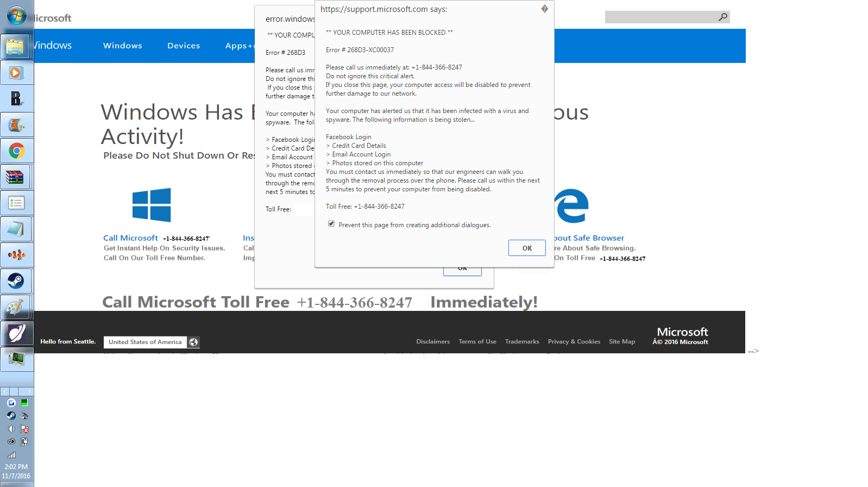Open the Trademarks footer link

coord(522,342)
